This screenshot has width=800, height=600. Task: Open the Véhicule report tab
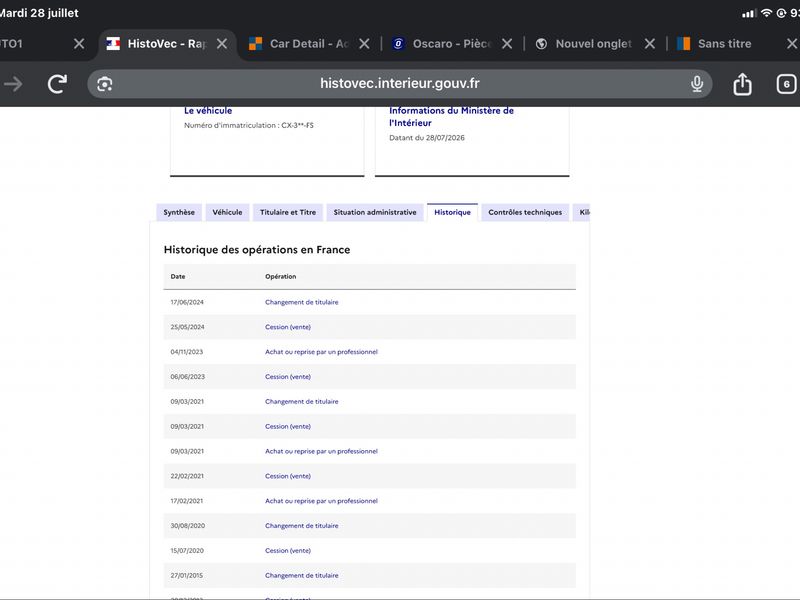coord(228,212)
